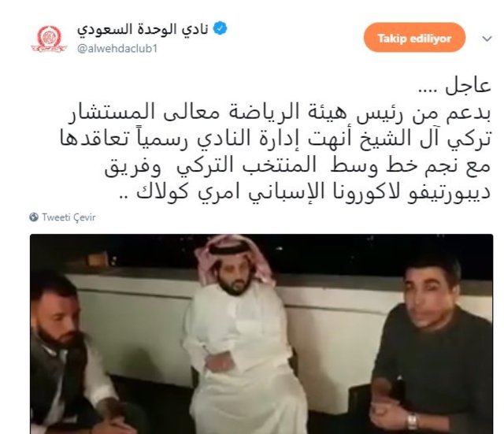This screenshot has width=504, height=434.
Task: Open the @alwehdaclub1 handle link
Action: (117, 49)
